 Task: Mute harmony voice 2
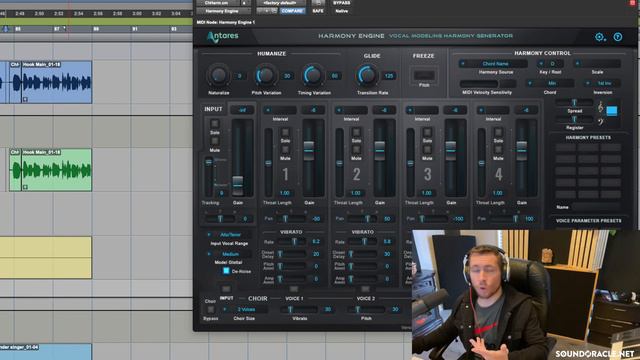356,149
